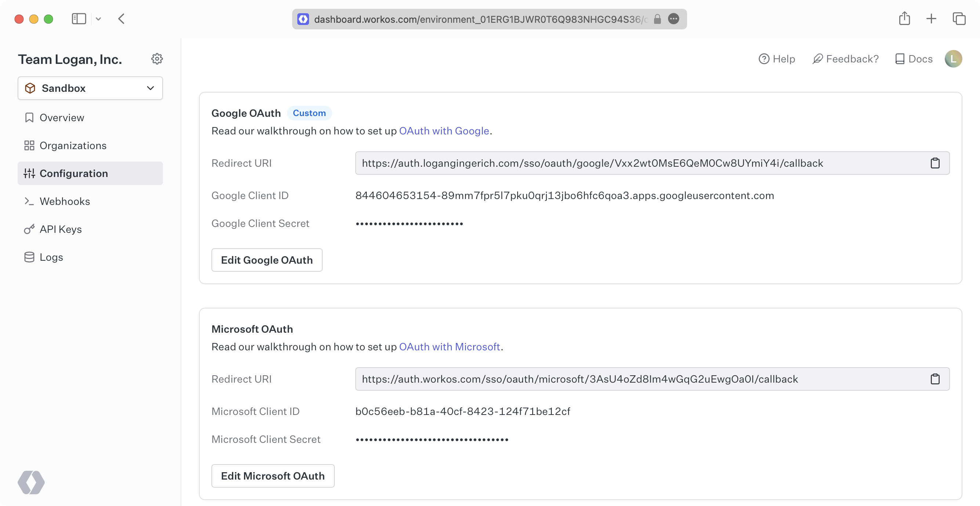Open the user avatar menu
980x506 pixels.
coord(953,59)
